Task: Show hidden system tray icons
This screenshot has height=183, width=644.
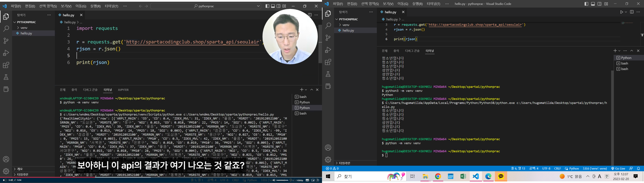Action: point(588,176)
